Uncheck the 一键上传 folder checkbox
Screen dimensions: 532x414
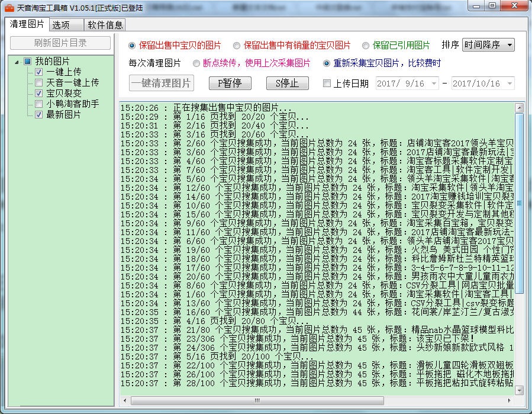click(x=38, y=72)
